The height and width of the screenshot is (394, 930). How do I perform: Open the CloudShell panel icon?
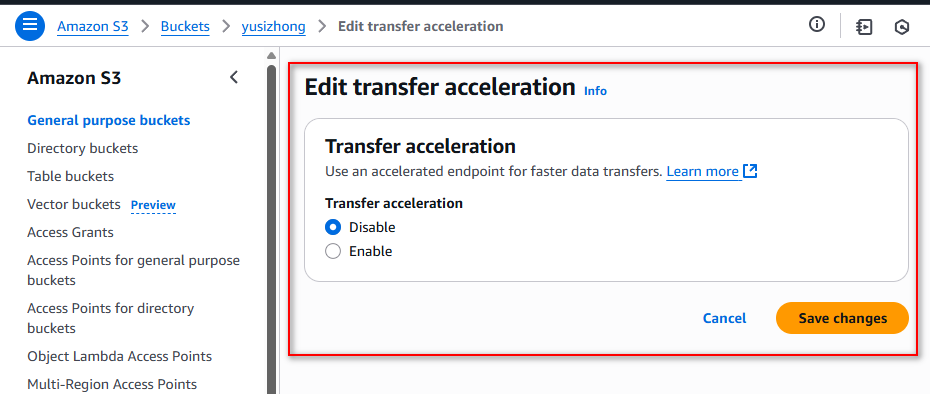click(x=864, y=27)
